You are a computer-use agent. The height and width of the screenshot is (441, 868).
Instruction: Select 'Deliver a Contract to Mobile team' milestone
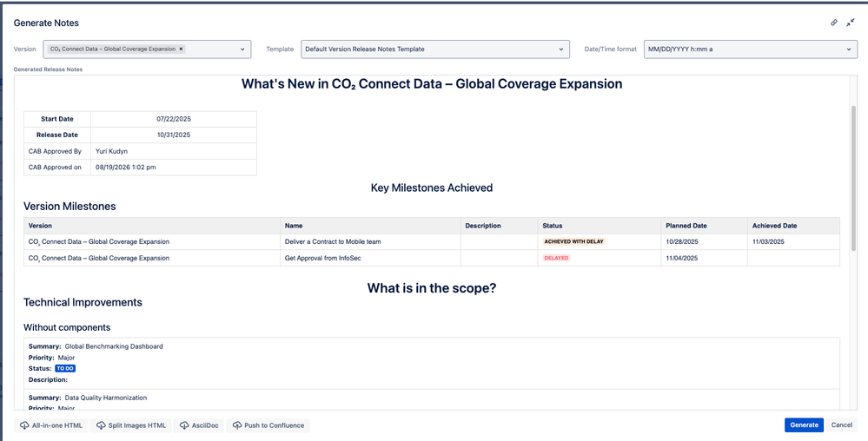point(333,242)
